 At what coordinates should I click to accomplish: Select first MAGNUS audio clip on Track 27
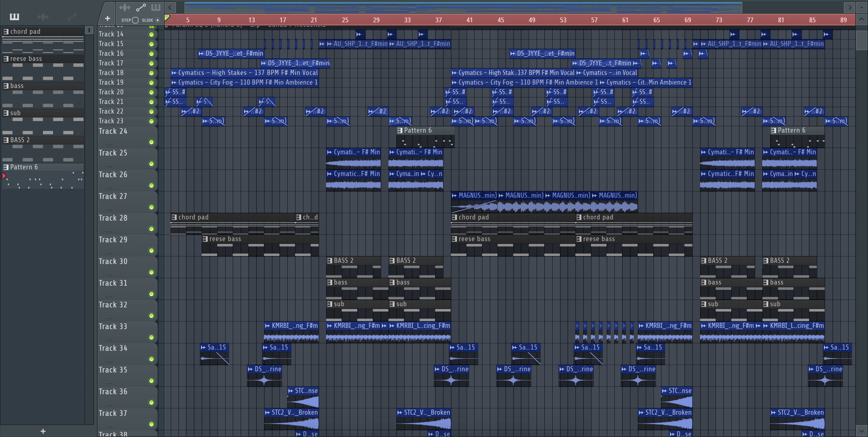474,202
